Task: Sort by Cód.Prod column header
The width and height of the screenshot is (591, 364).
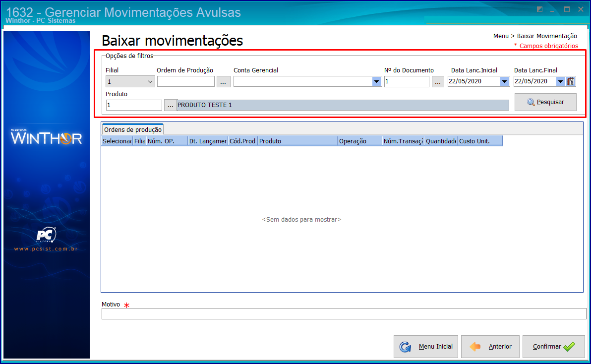Action: click(x=243, y=141)
